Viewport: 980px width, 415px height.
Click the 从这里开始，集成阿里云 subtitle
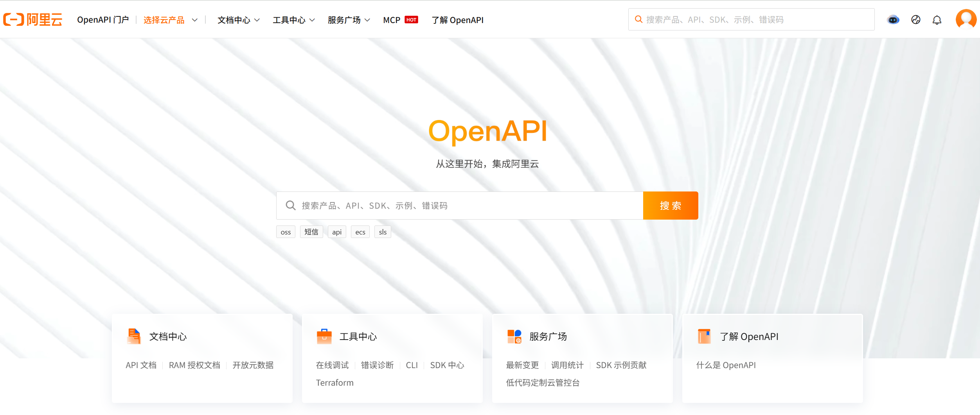tap(487, 164)
